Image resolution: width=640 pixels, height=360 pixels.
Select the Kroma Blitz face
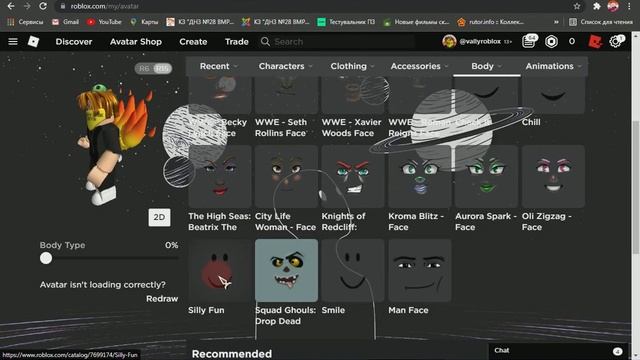coord(420,176)
